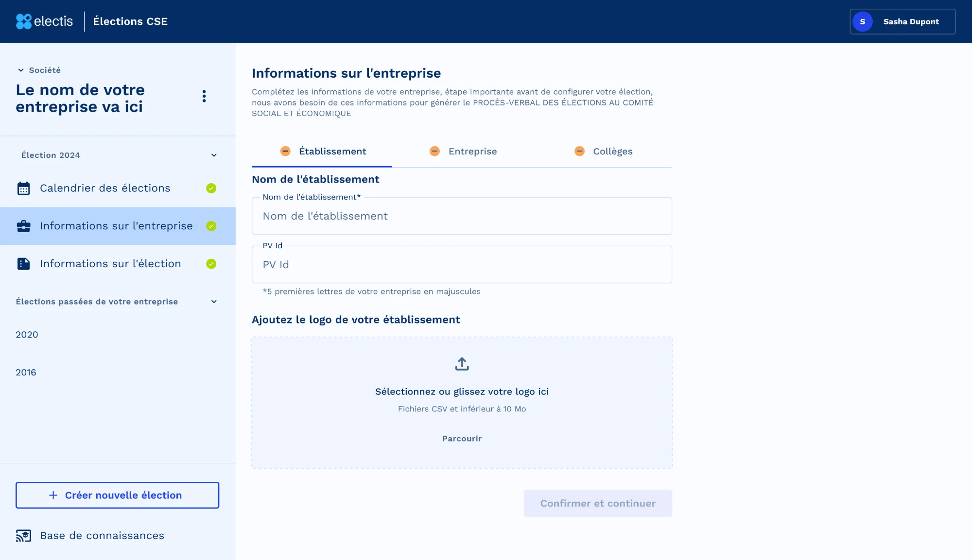Select Informations sur l'entreprise in sidebar

pos(118,226)
